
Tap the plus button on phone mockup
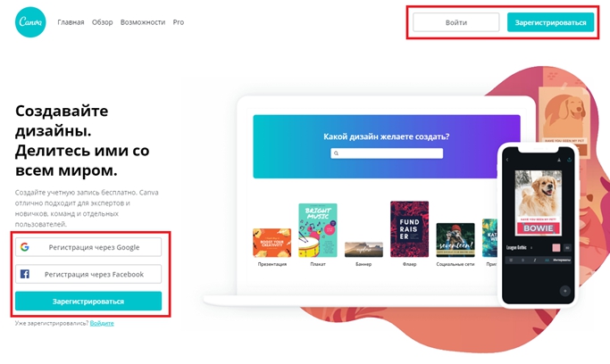point(564,291)
